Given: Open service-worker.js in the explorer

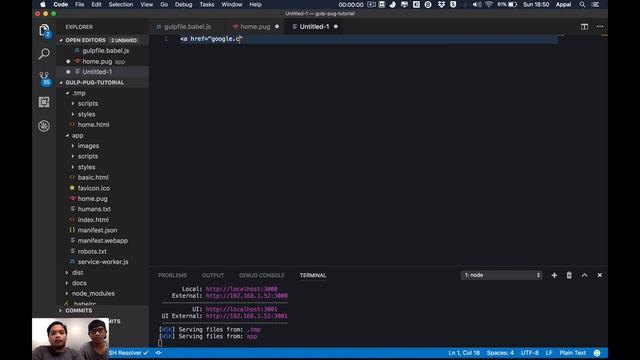Looking at the screenshot, I should click(103, 262).
